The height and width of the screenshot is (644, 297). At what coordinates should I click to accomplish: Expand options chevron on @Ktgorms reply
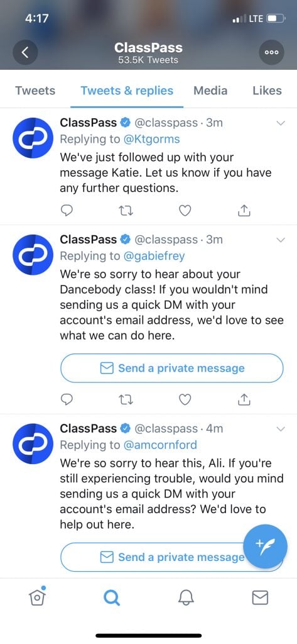pos(281,123)
